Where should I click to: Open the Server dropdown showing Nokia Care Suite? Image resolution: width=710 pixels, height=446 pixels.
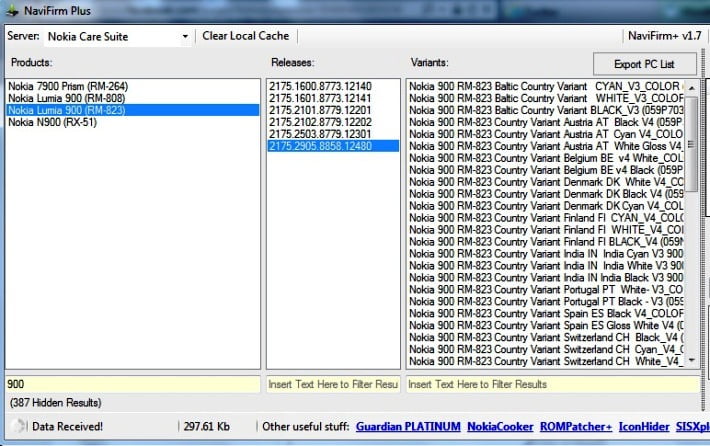118,36
